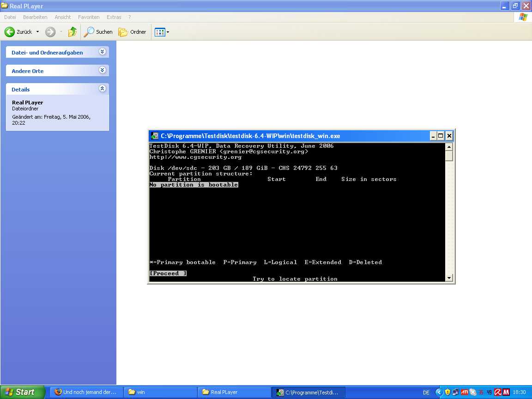Switch to TestDisk taskbar button

(x=308, y=392)
